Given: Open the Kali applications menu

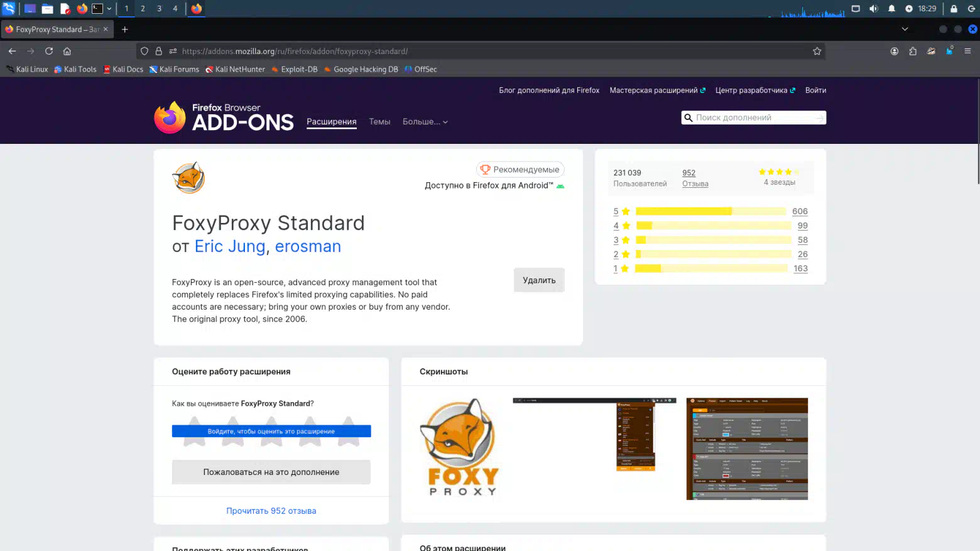Looking at the screenshot, I should [x=9, y=8].
